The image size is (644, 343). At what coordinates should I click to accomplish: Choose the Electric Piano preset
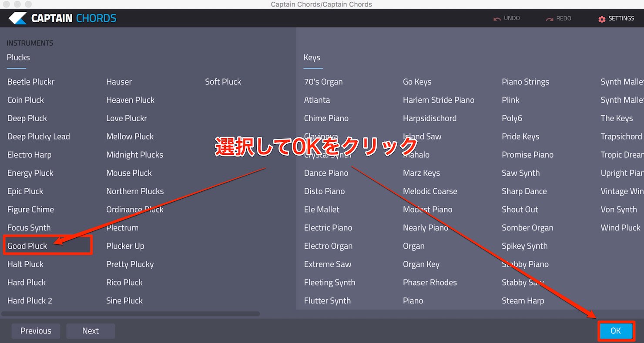coord(328,228)
